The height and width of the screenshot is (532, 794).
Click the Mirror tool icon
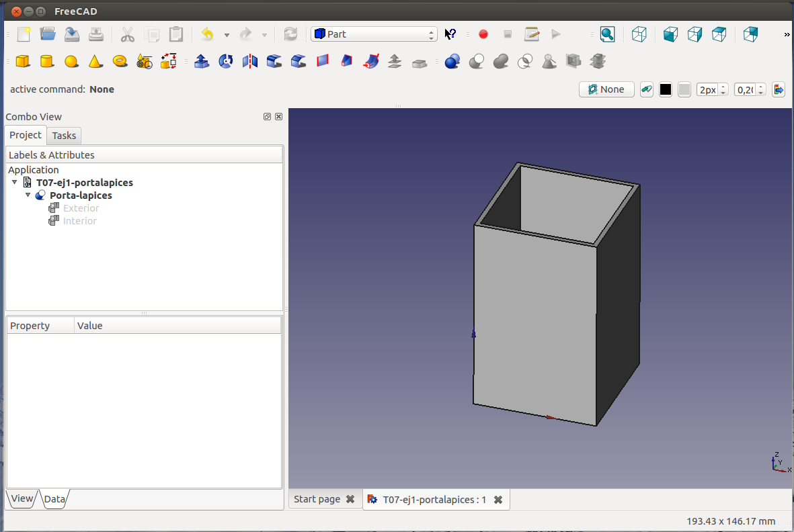250,62
